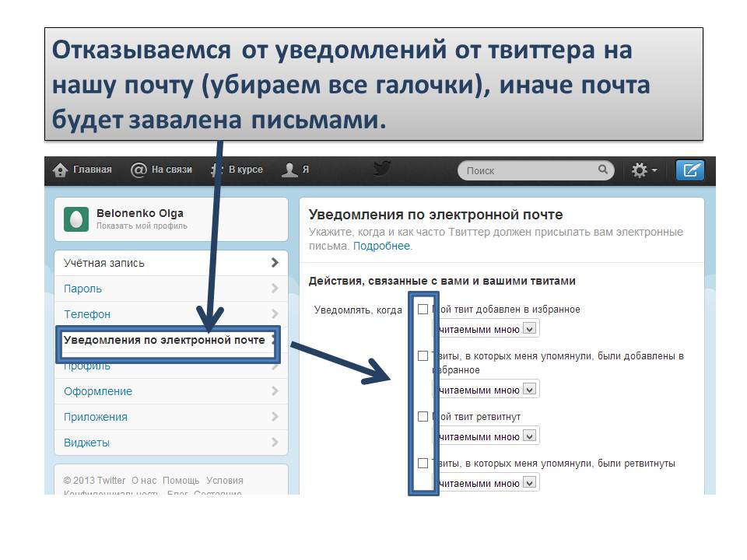The width and height of the screenshot is (747, 560).
Task: Open the Условия footer link
Action: pyautogui.click(x=225, y=481)
